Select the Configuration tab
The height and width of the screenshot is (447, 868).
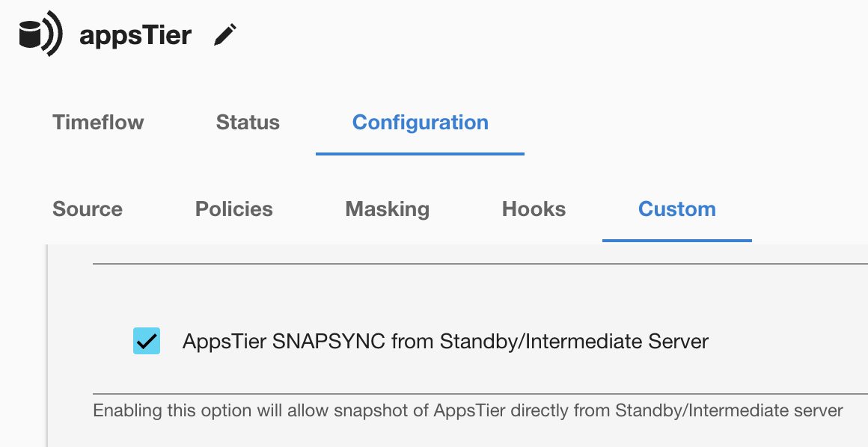coord(420,123)
